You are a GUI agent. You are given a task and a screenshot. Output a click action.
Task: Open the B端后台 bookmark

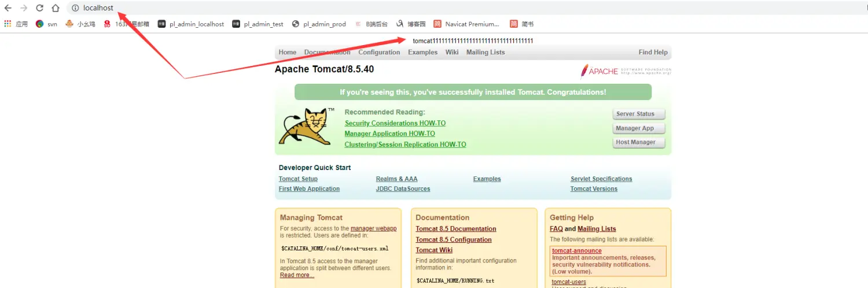[x=370, y=24]
